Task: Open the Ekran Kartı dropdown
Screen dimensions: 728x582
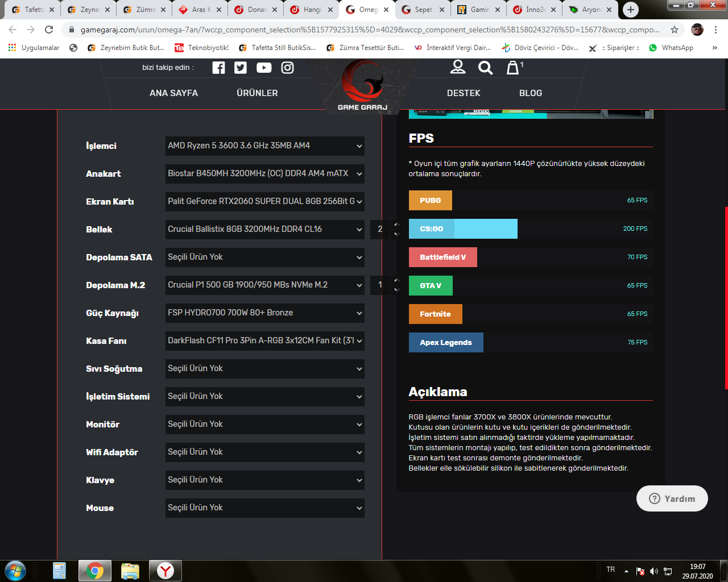Action: [x=265, y=201]
